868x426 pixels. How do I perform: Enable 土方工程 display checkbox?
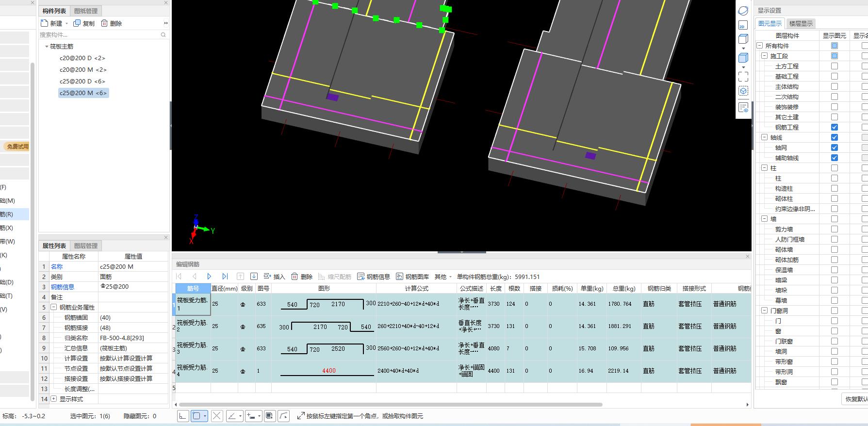[835, 66]
